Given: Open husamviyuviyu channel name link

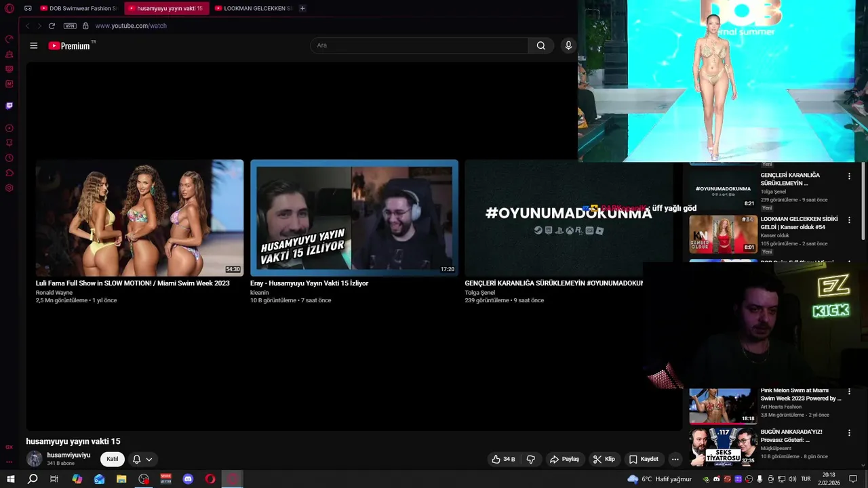Looking at the screenshot, I should point(68,455).
